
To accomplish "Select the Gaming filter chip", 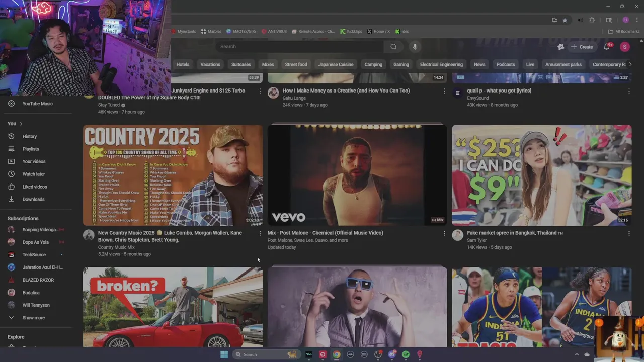I will point(401,64).
